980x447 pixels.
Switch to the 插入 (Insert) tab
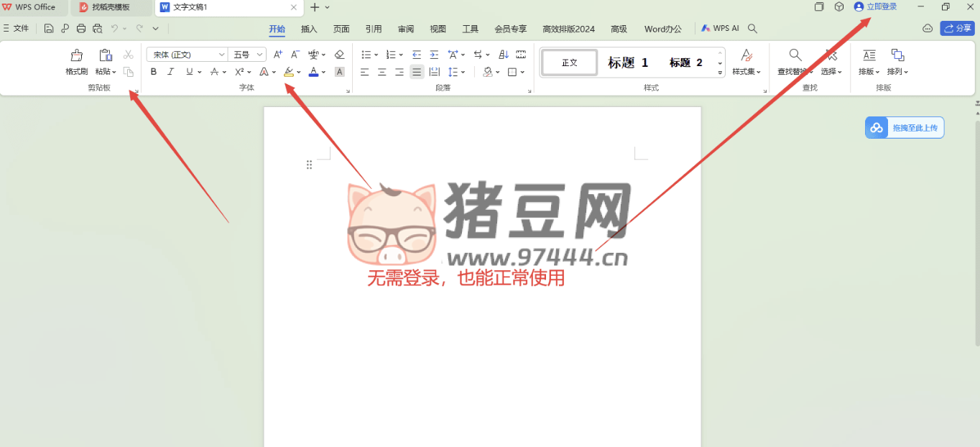(309, 29)
